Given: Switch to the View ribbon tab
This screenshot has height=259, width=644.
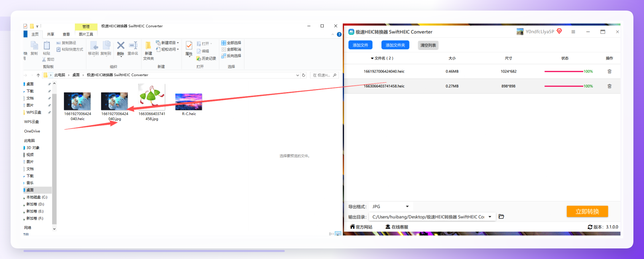Looking at the screenshot, I should point(66,34).
